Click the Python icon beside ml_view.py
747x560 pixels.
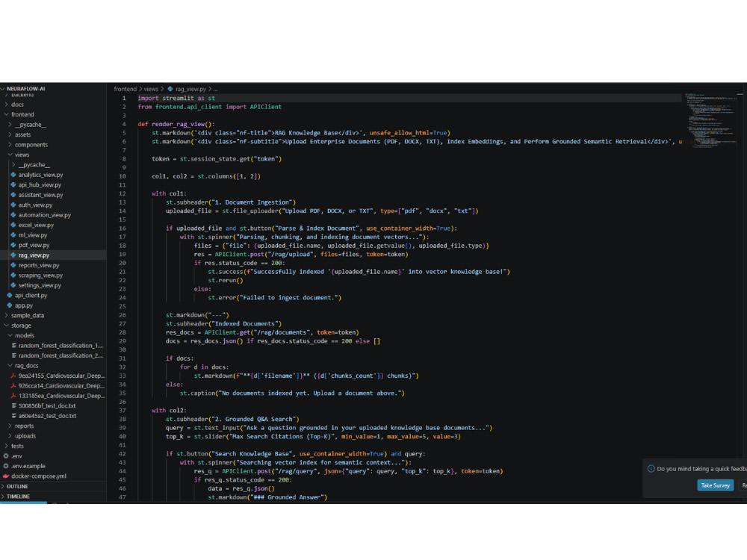(13, 234)
